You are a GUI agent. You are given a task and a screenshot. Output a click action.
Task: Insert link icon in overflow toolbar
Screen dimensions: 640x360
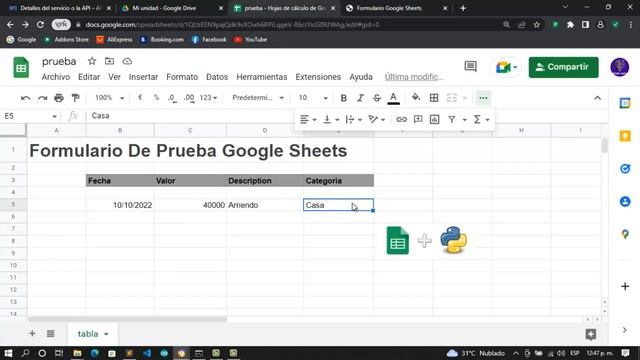click(402, 119)
